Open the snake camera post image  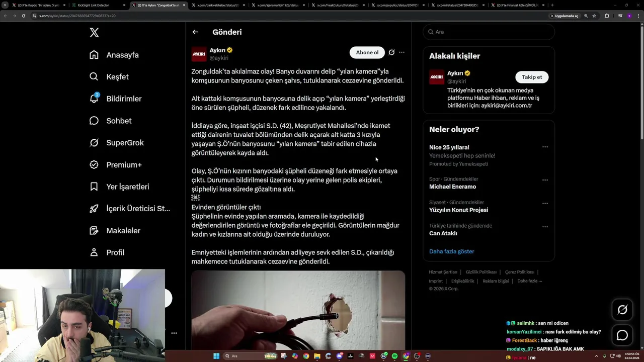(298, 310)
